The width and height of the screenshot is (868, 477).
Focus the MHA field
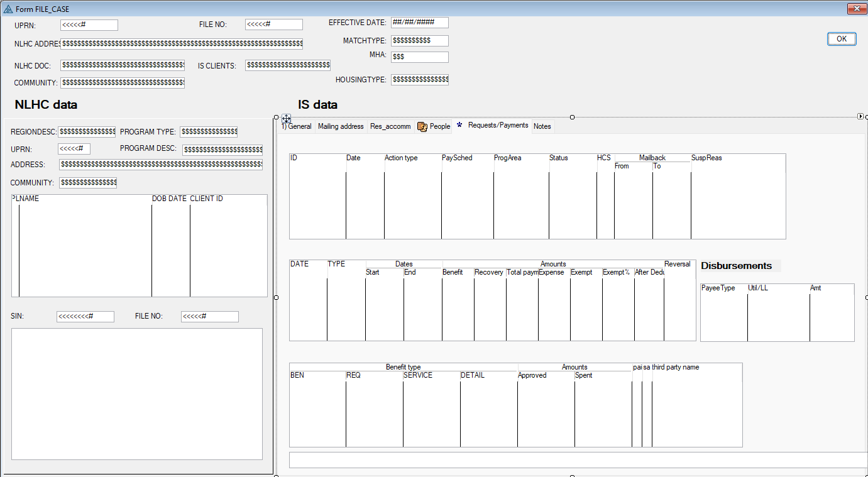[419, 57]
